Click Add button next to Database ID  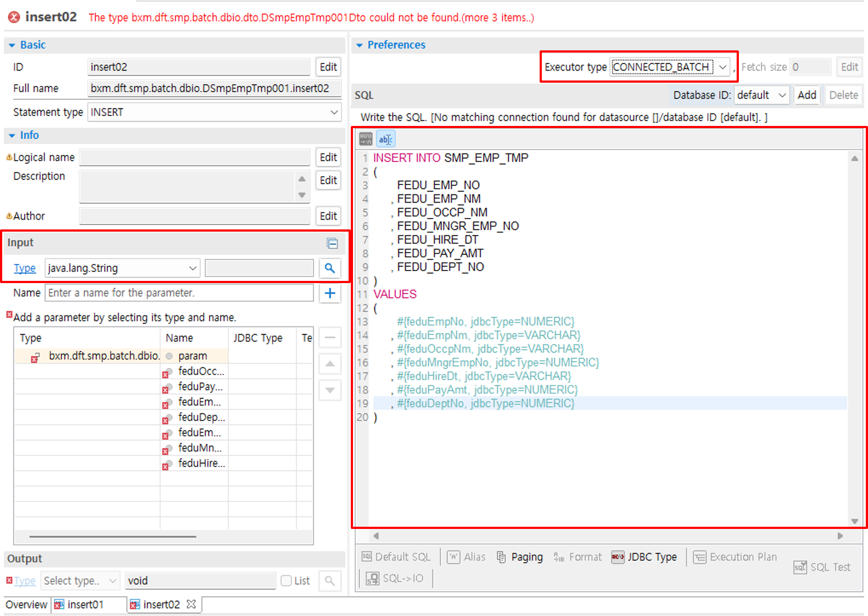click(x=807, y=95)
